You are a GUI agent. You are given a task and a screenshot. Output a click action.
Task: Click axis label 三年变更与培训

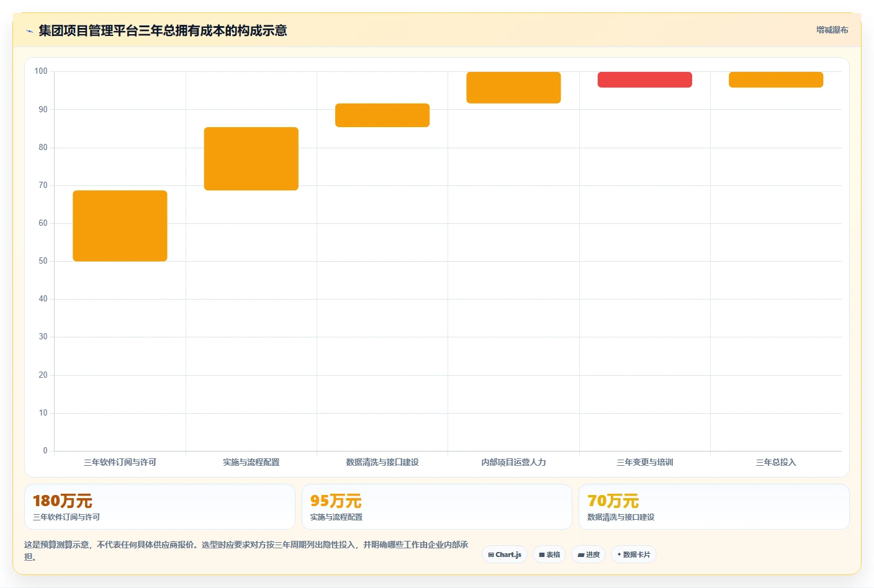pyautogui.click(x=645, y=462)
